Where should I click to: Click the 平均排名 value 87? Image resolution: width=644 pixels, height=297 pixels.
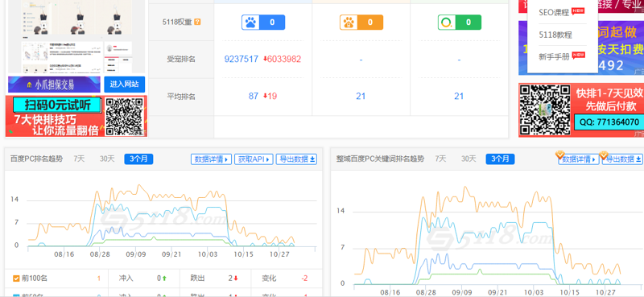pos(254,96)
